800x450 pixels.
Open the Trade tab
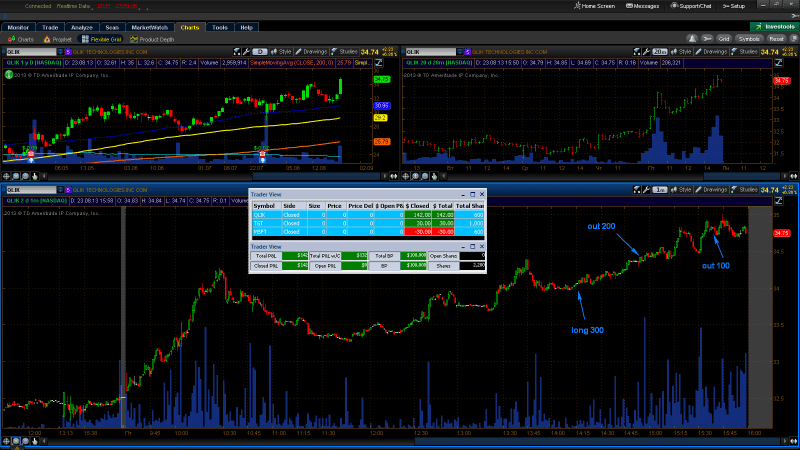coord(50,28)
